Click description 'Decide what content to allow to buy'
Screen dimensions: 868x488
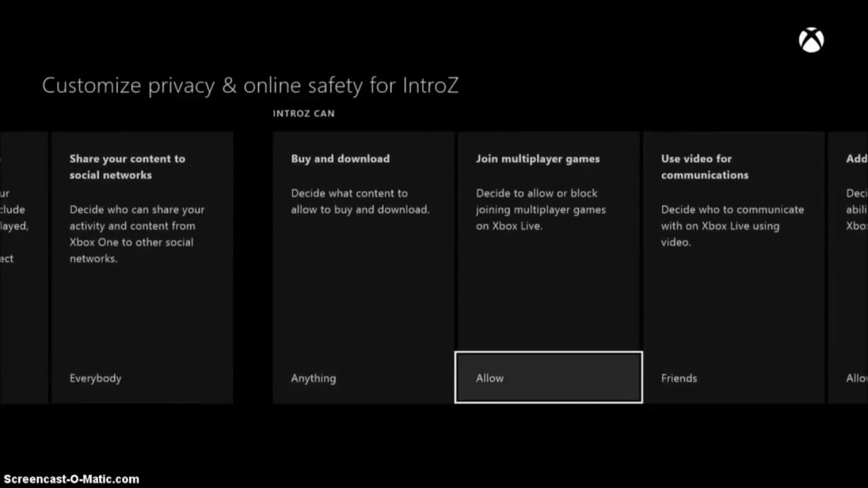point(360,201)
